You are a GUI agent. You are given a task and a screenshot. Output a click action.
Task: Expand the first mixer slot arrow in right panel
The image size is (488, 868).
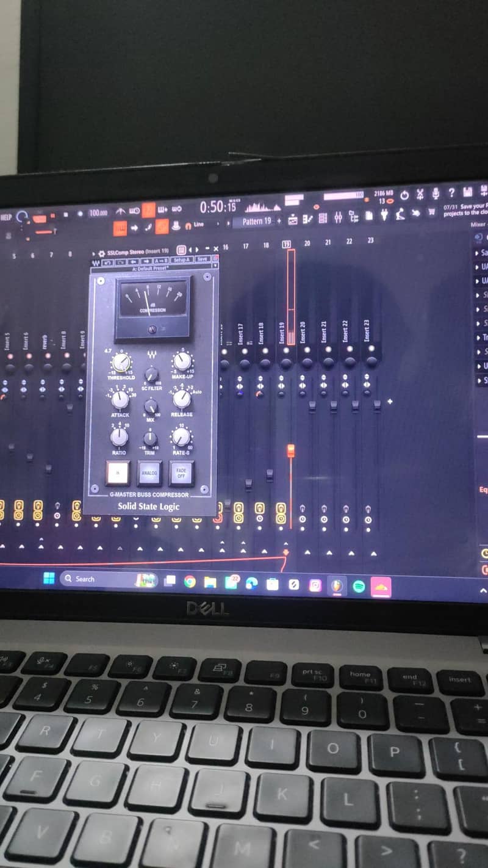point(478,253)
